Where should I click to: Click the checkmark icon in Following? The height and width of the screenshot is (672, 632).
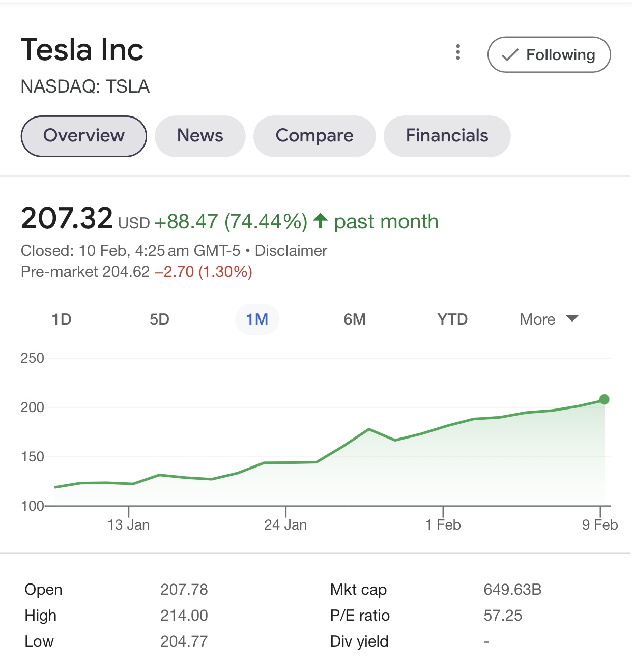click(510, 55)
